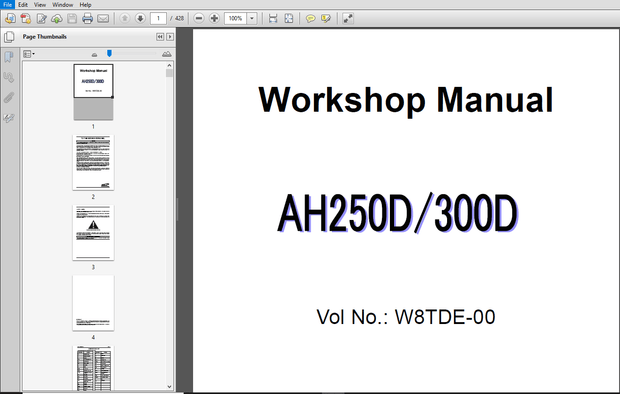Click the thumbnail size slider handle
Image resolution: width=620 pixels, height=394 pixels.
coord(110,53)
